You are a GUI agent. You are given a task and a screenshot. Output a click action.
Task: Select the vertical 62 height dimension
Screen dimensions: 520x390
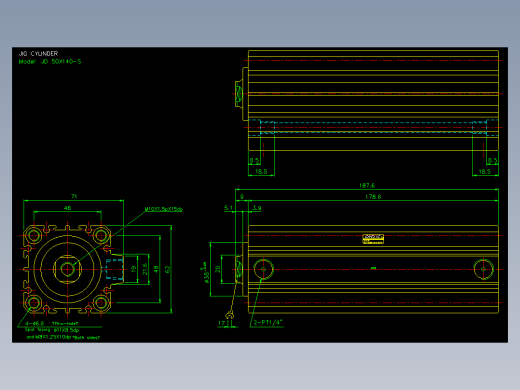click(x=167, y=269)
